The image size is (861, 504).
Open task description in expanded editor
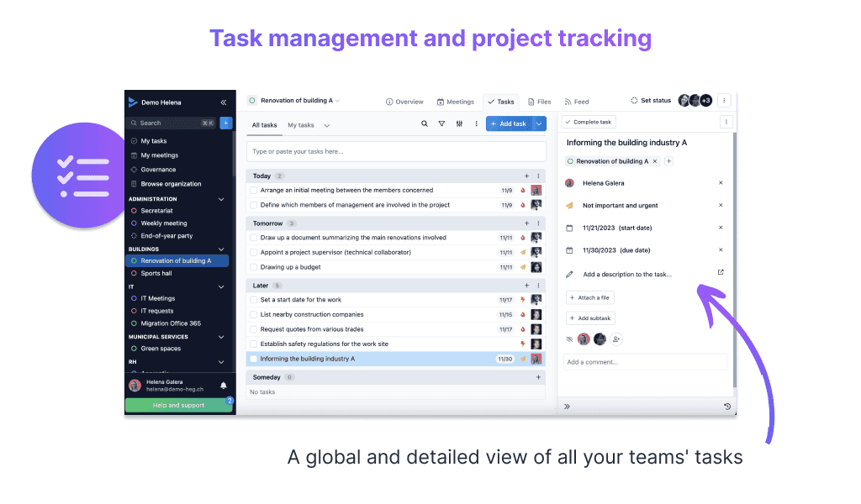tap(721, 272)
